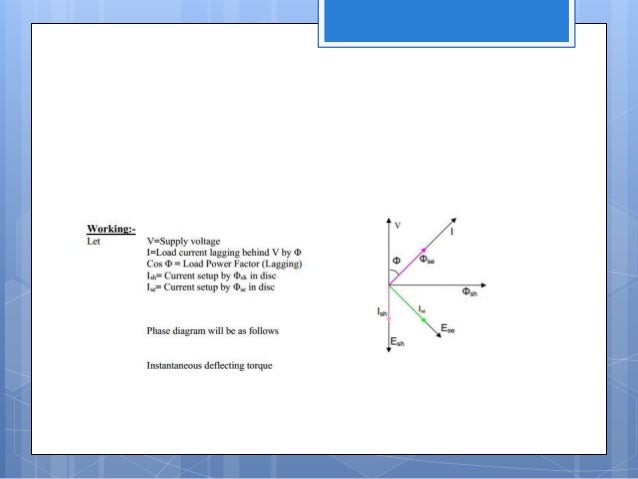This screenshot has height=479, width=638.
Task: Click the I label at the diagonal arrow tip
Action: coord(452,232)
